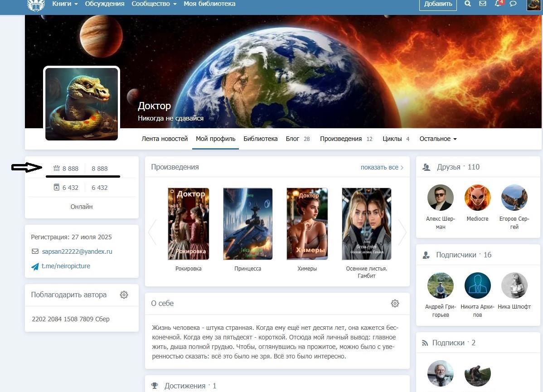The image size is (543, 392).
Task: Click the показать все link
Action: click(x=382, y=167)
